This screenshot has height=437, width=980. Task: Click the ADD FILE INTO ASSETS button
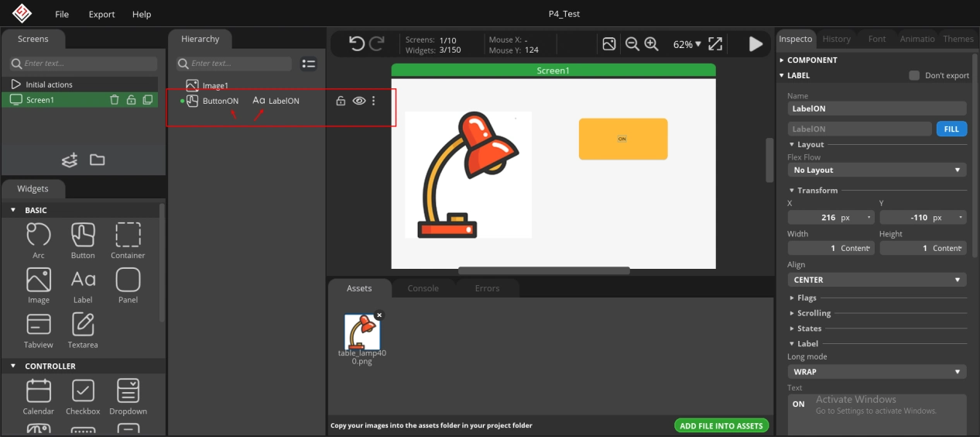[x=721, y=425]
